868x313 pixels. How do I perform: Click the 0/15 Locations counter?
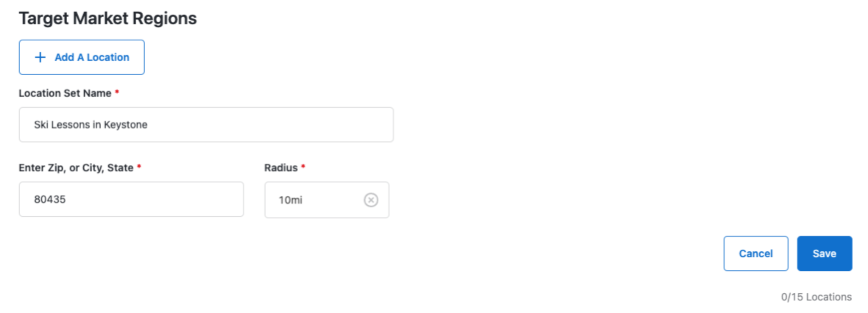tap(816, 296)
